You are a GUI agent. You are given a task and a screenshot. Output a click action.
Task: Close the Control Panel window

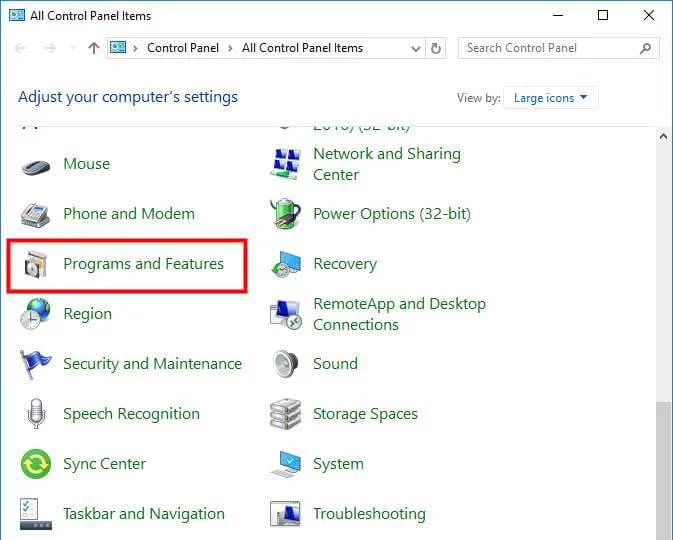[649, 15]
